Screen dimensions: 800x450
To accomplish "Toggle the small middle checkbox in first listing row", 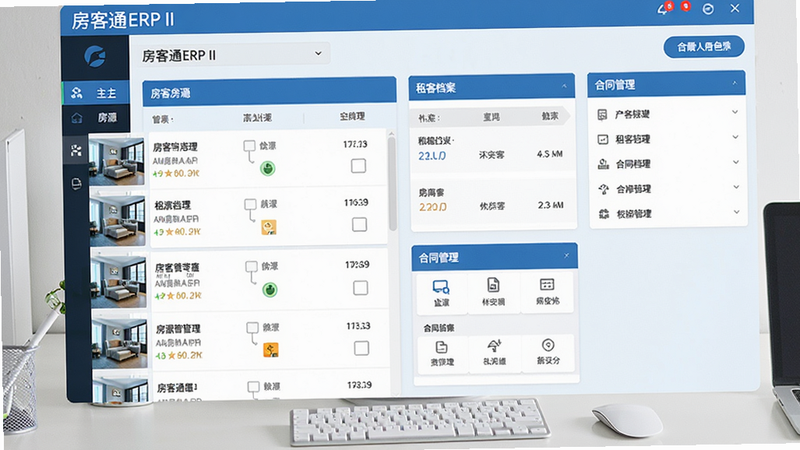I will click(249, 146).
